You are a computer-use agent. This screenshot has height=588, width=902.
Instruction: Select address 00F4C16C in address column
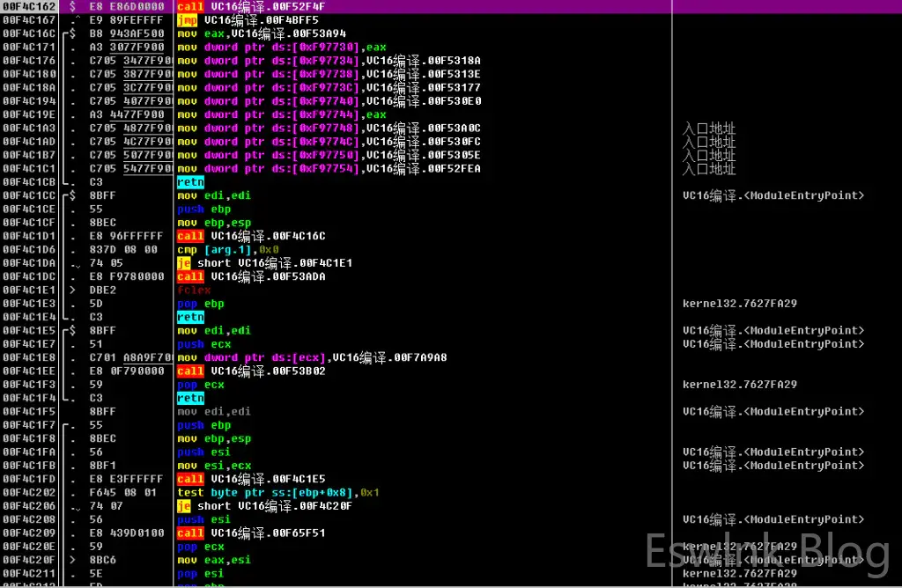coord(29,33)
